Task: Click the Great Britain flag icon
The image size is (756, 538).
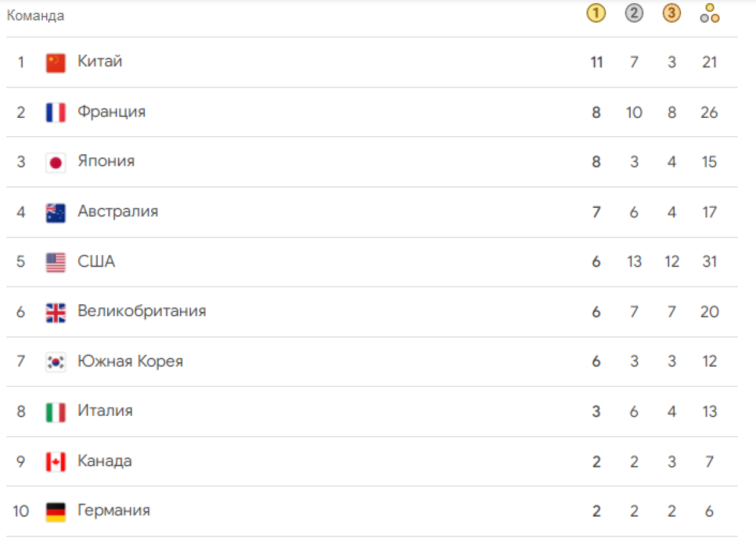Action: click(x=55, y=312)
